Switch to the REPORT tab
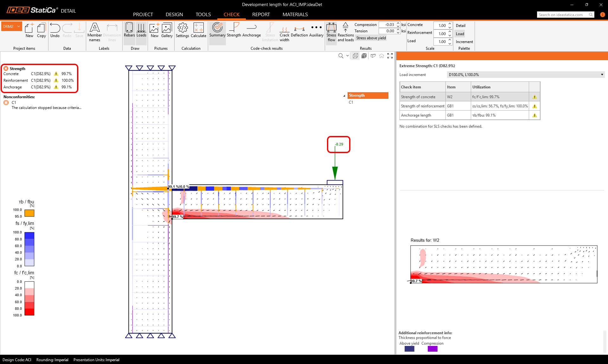 click(x=261, y=15)
